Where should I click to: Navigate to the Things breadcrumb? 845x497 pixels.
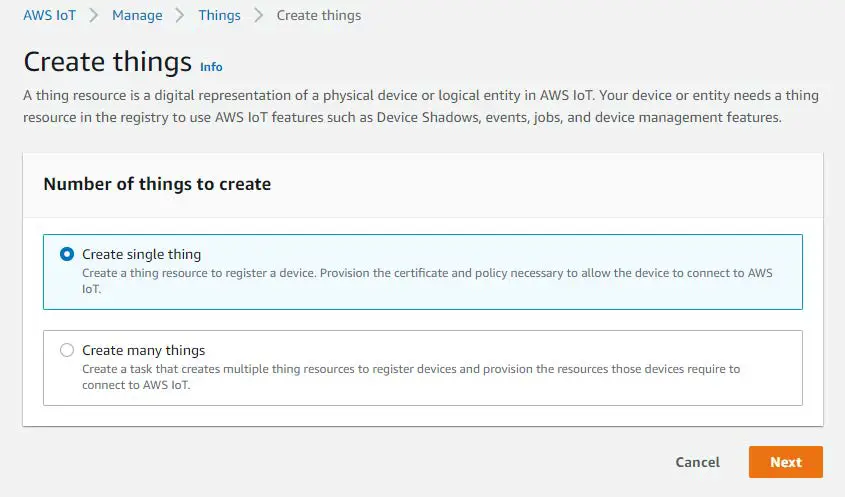[219, 15]
